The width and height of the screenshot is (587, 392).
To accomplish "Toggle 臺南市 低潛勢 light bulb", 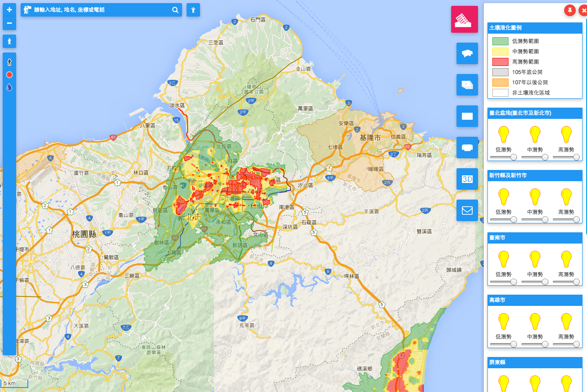I will pos(504,259).
